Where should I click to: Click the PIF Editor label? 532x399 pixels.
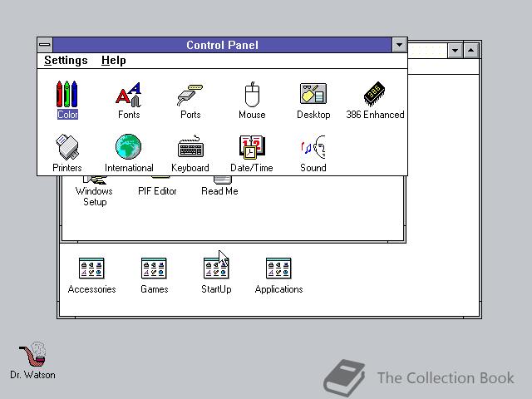[157, 191]
